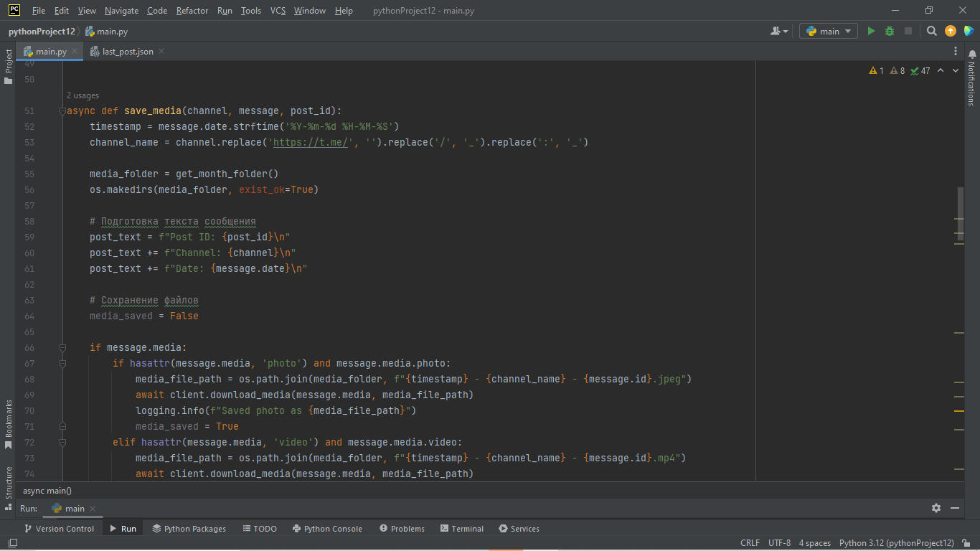This screenshot has height=551, width=980.
Task: Open the Python Console tool window
Action: tap(327, 529)
